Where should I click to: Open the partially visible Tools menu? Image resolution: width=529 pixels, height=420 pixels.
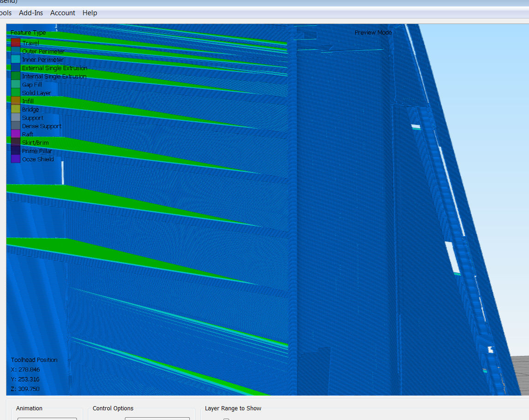6,13
